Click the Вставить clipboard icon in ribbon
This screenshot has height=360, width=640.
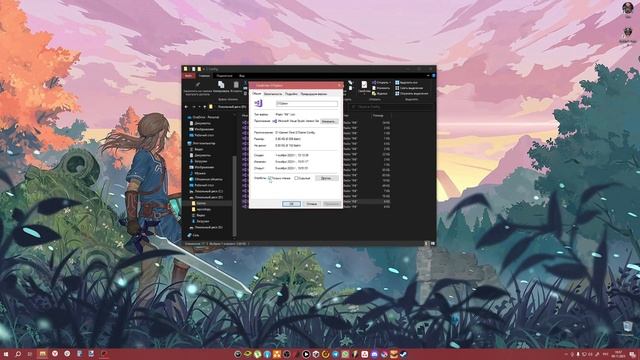point(236,84)
